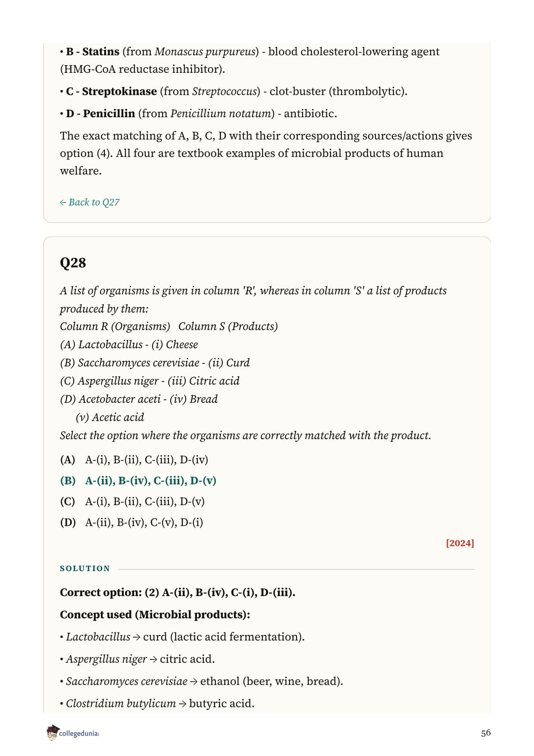
Task: Click the collegedunia logo icon
Action: pyautogui.click(x=53, y=733)
